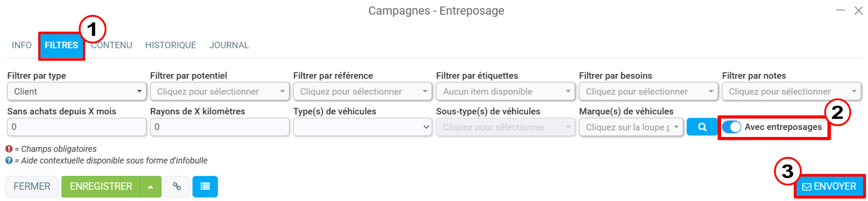Click the FERMER button
868x201 pixels.
(x=32, y=186)
